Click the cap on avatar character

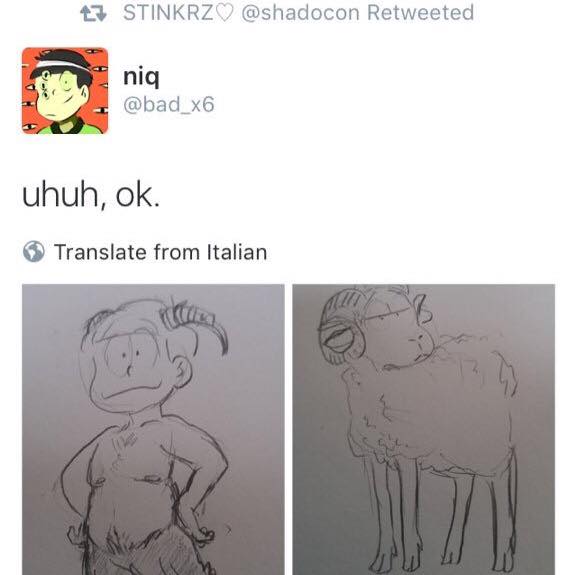tap(61, 64)
